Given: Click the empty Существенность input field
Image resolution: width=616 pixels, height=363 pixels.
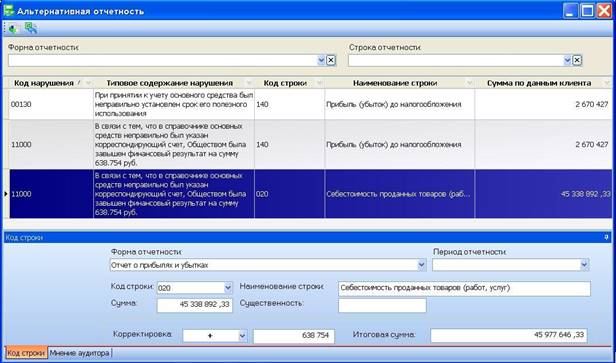Looking at the screenshot, I should point(382,305).
